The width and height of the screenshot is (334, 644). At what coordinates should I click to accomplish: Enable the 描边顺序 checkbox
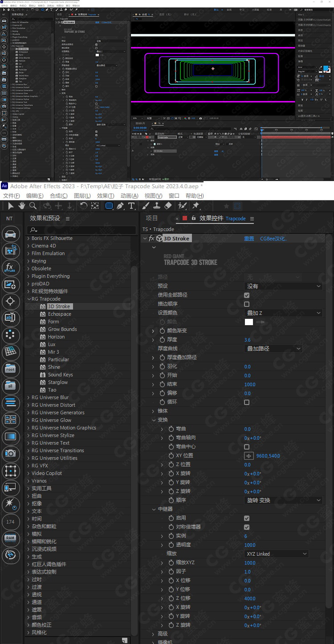click(x=247, y=304)
